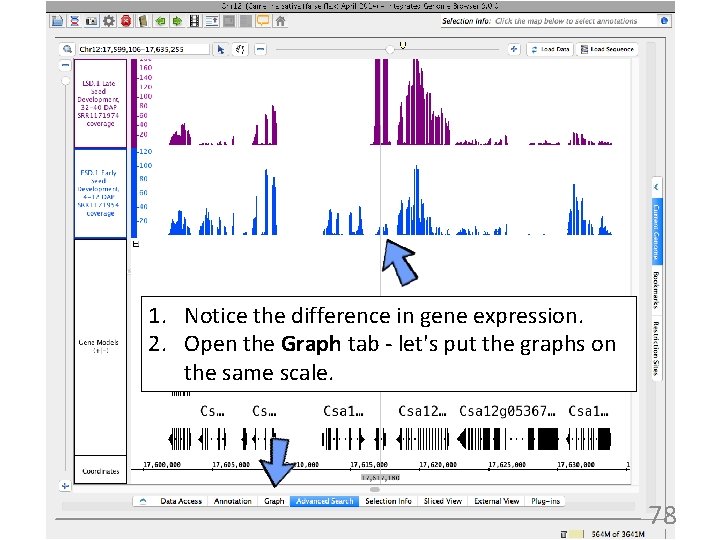Click the horizontal zoom slider knob

coord(389,49)
